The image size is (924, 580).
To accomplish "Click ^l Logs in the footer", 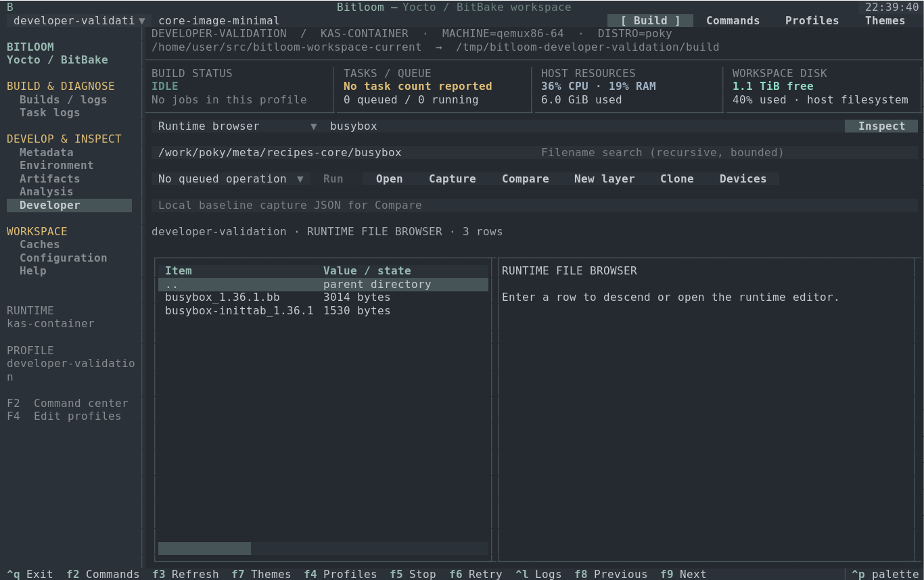I will pyautogui.click(x=538, y=574).
